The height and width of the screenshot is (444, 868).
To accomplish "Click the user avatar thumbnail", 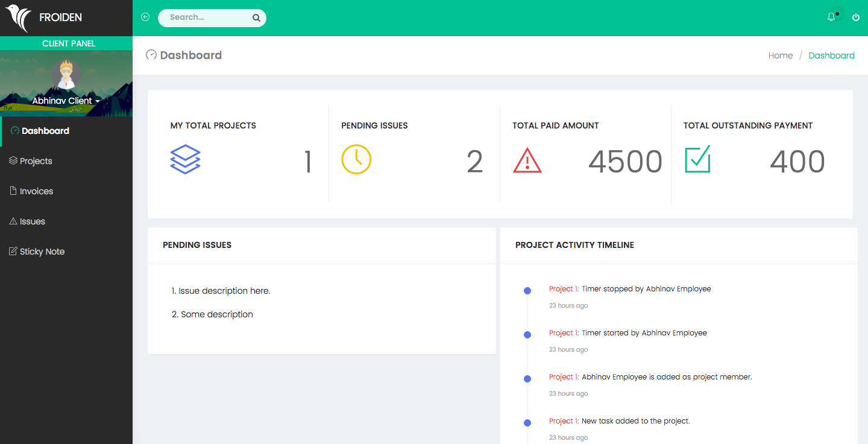I will pyautogui.click(x=66, y=74).
